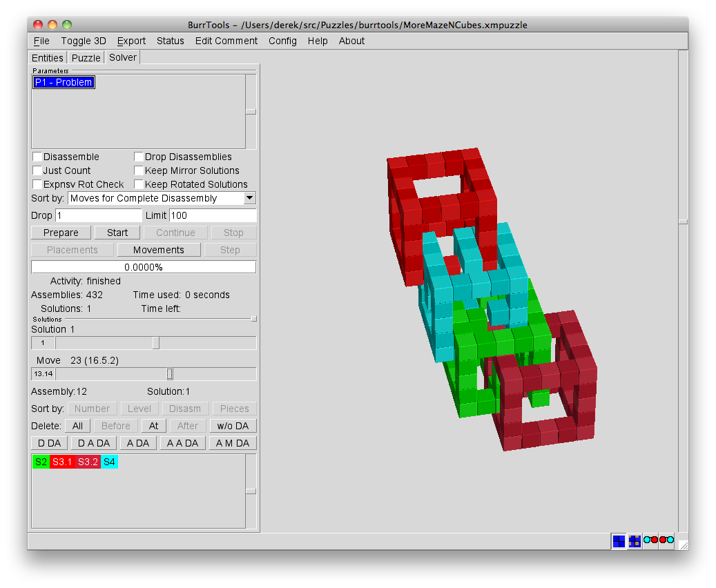This screenshot has height=588, width=716.
Task: Check Keep Mirror Solutions
Action: coord(139,170)
